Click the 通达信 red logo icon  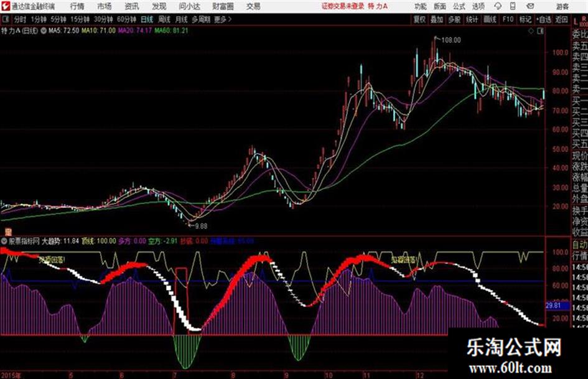tap(5, 6)
